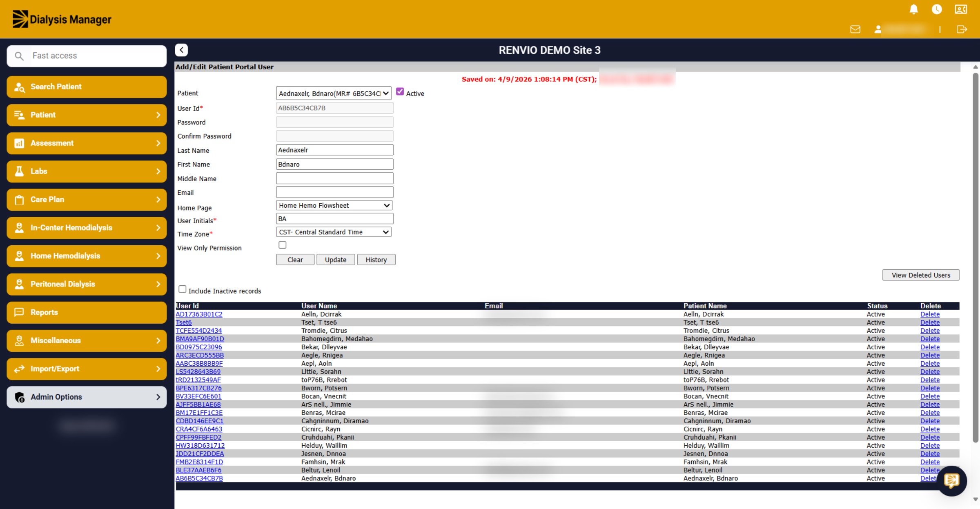Click the History button

(376, 260)
